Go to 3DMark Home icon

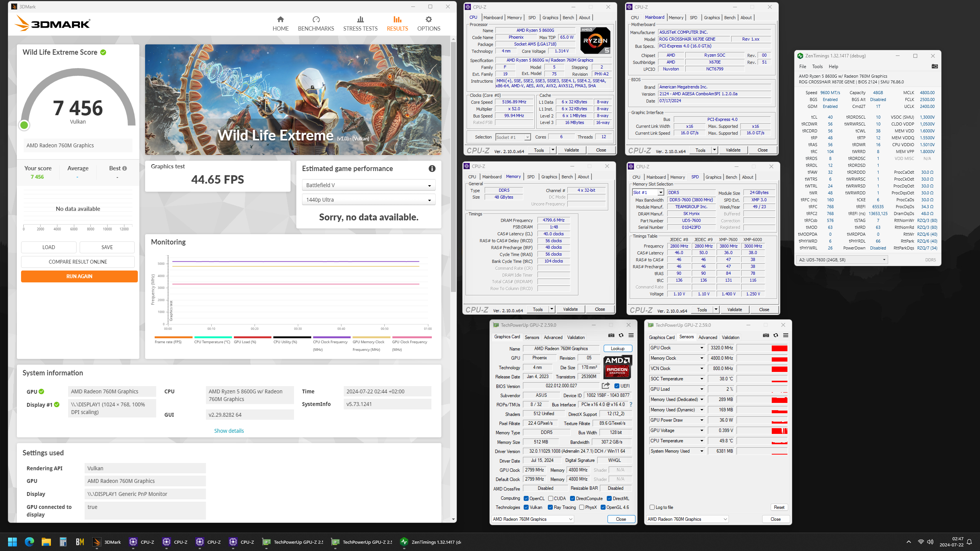coord(281,20)
